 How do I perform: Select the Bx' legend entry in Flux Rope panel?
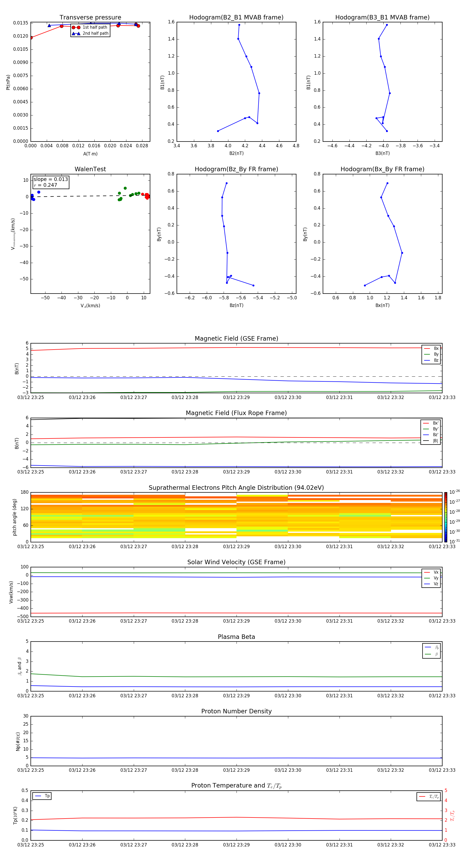click(431, 423)
